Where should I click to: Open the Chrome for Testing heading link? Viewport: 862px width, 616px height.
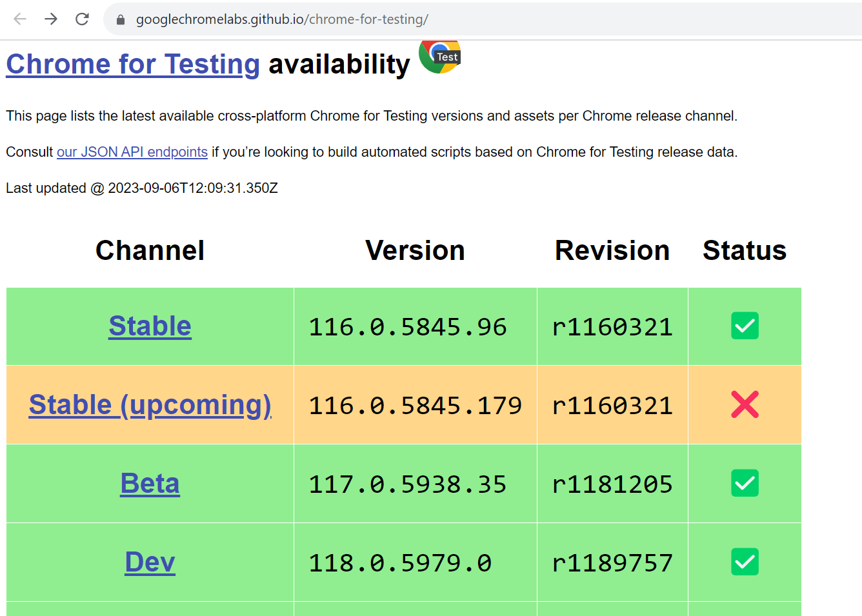click(132, 64)
